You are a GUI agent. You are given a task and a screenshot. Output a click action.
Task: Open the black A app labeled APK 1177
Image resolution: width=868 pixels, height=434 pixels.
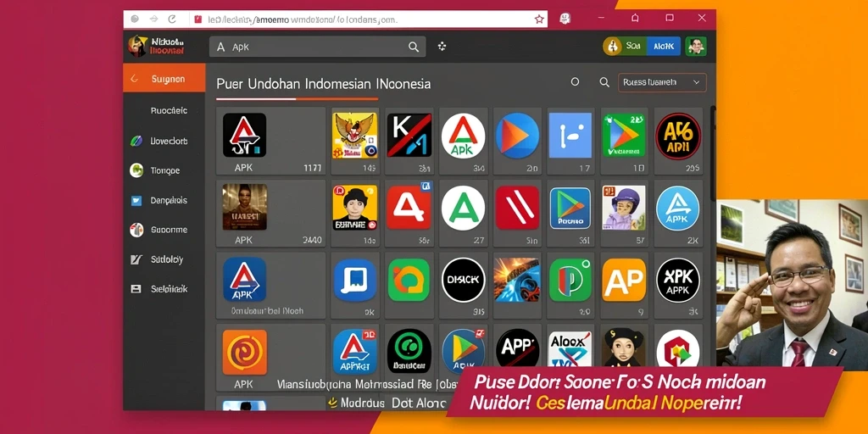(x=245, y=135)
